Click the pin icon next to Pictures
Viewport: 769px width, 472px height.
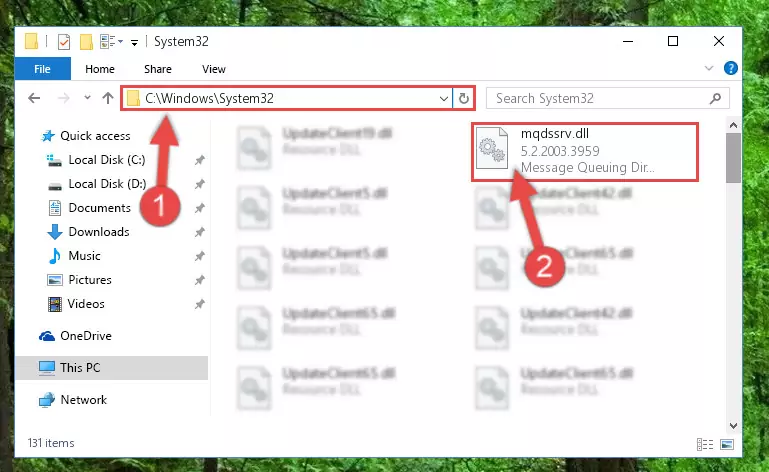(200, 280)
